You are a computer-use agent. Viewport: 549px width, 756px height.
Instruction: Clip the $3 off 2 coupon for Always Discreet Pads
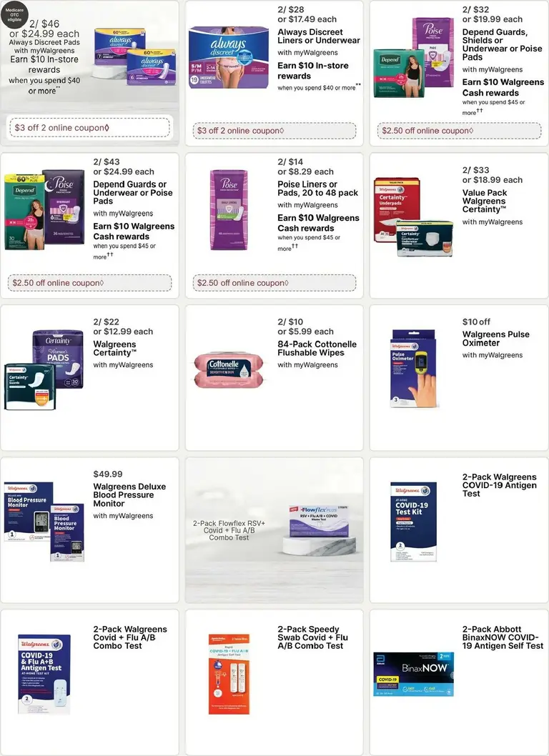point(89,128)
